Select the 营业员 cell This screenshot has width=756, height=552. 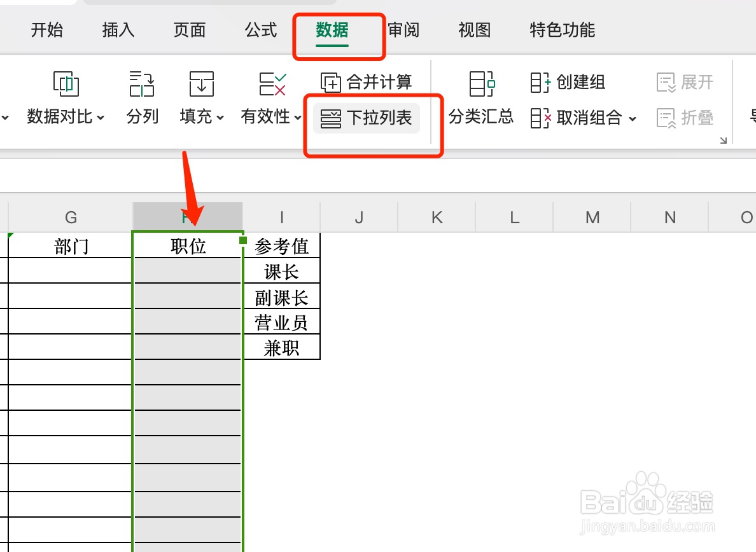(281, 322)
